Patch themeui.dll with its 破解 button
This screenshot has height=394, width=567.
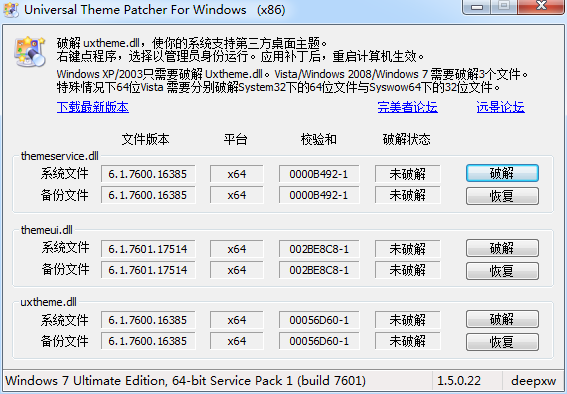(x=502, y=248)
